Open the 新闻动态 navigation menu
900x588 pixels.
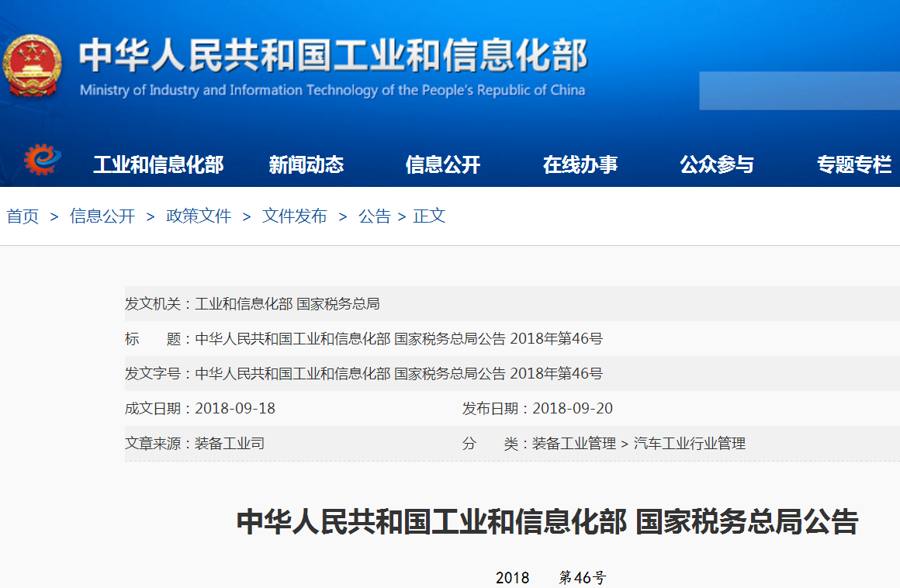(306, 164)
